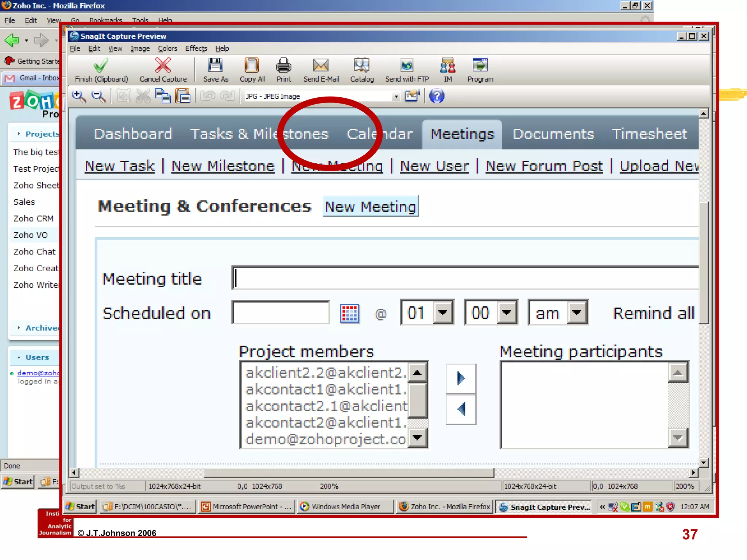Click the blue help question mark icon

[x=436, y=96]
